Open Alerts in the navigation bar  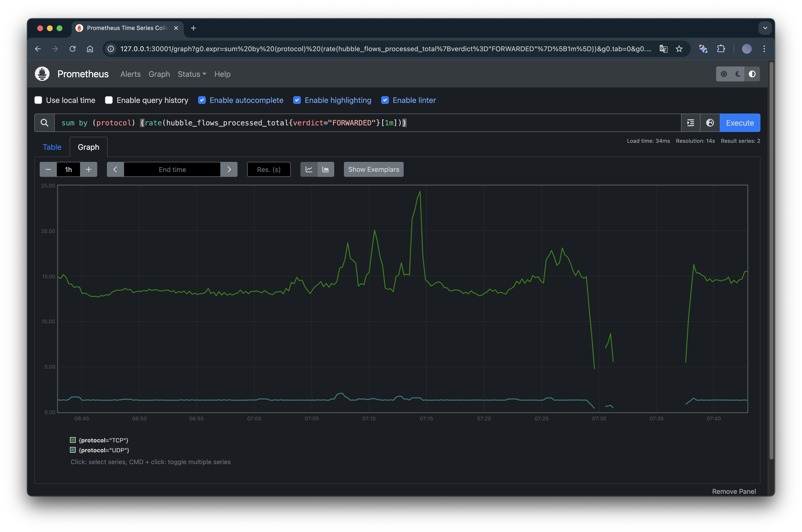click(x=130, y=74)
